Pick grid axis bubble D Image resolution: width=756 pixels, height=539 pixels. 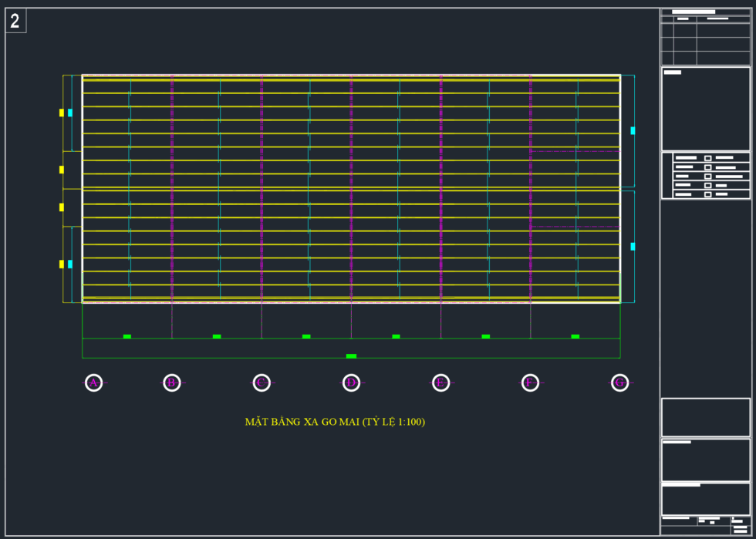coord(351,382)
